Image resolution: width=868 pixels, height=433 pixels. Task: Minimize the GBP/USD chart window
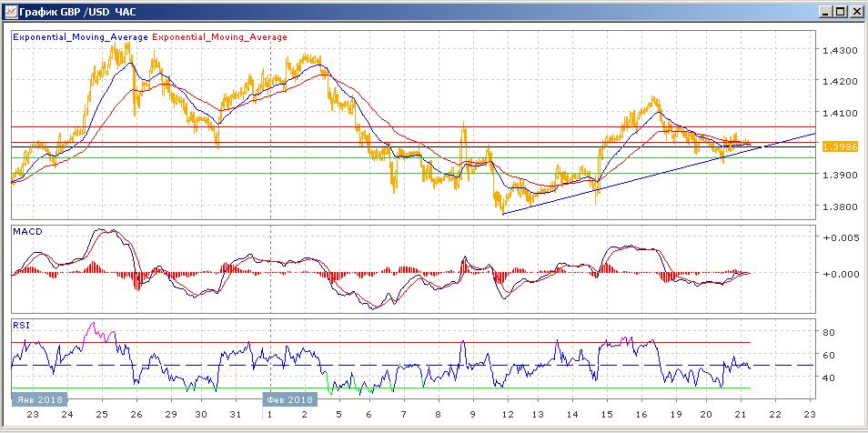click(x=825, y=12)
